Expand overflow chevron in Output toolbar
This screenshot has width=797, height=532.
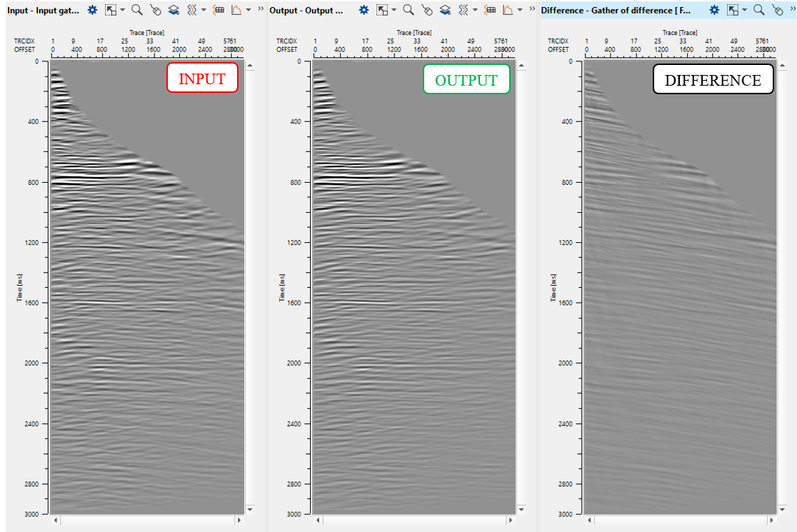click(532, 10)
